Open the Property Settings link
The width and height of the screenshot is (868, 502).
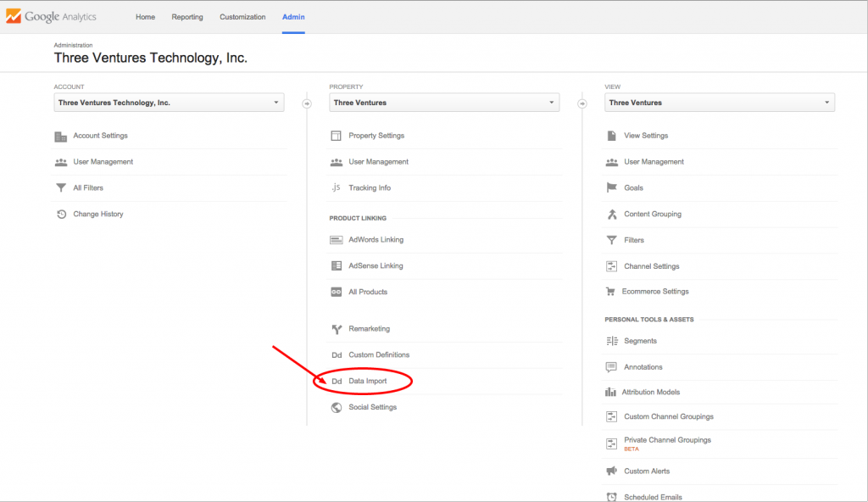point(376,136)
